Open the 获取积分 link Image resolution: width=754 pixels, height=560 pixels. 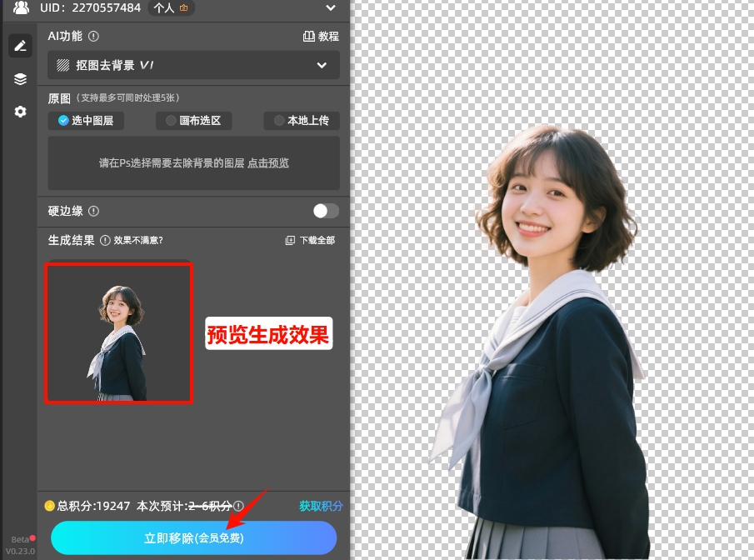(x=321, y=506)
